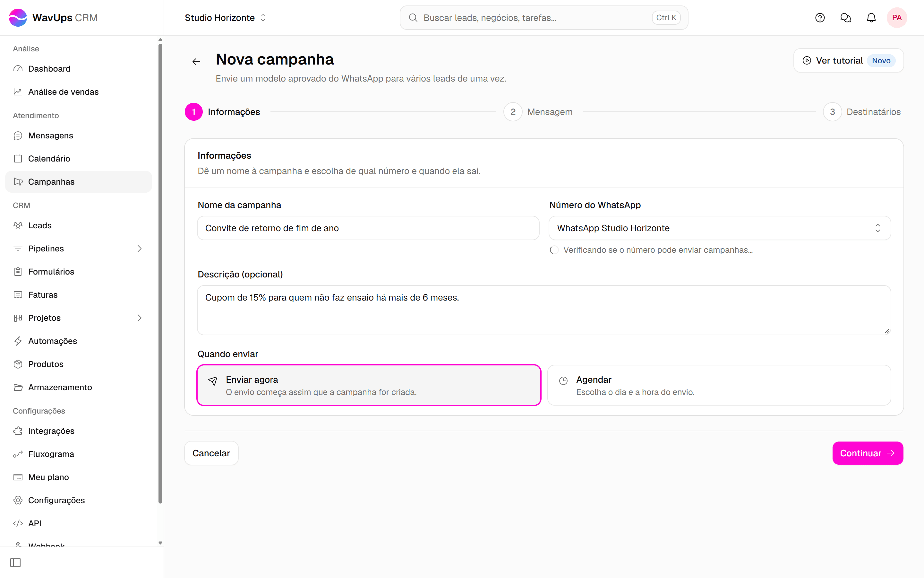This screenshot has height=578, width=924.
Task: Open the Calendário page
Action: click(x=79, y=159)
